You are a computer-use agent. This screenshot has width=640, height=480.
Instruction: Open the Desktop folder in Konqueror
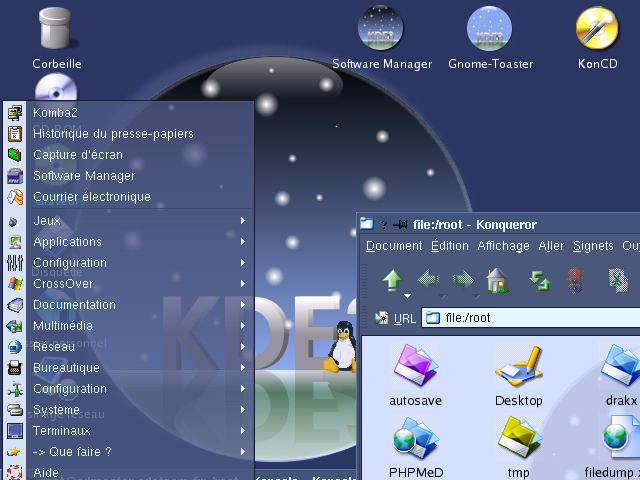518,366
